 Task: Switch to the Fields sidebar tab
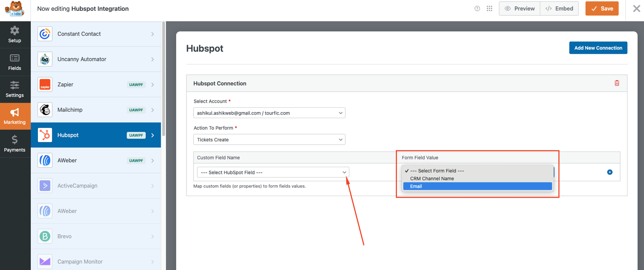(15, 62)
